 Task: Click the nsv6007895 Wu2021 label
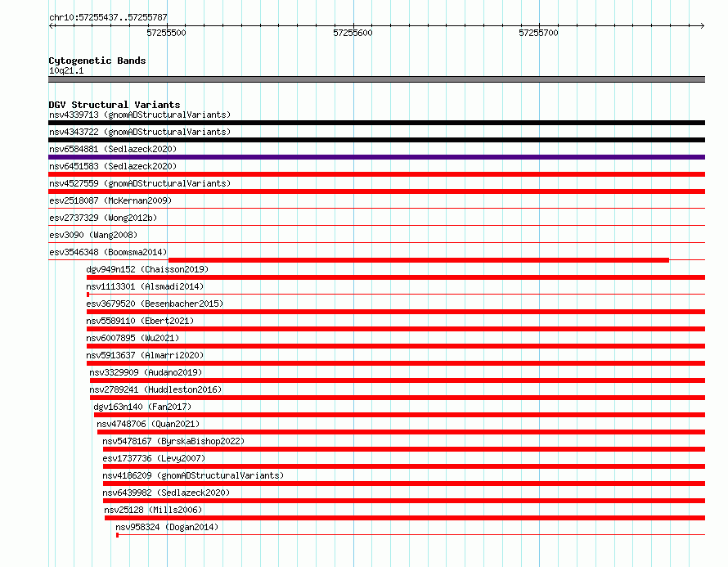pyautogui.click(x=133, y=338)
